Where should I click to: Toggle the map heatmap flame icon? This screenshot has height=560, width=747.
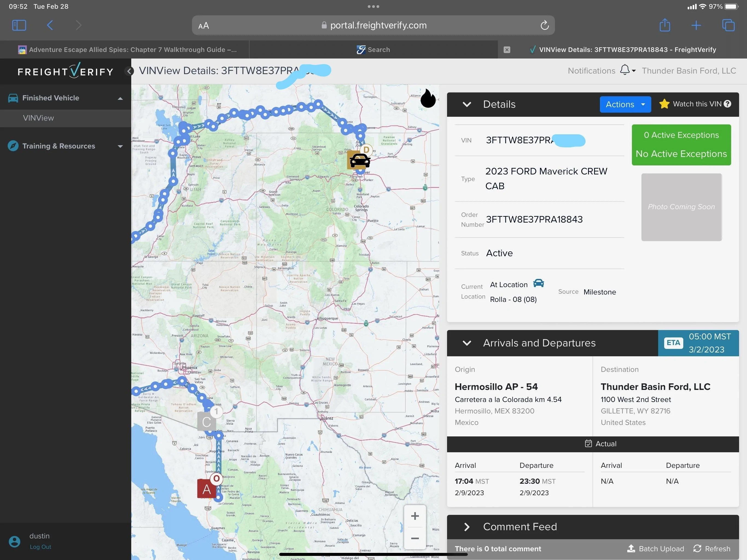click(x=428, y=98)
